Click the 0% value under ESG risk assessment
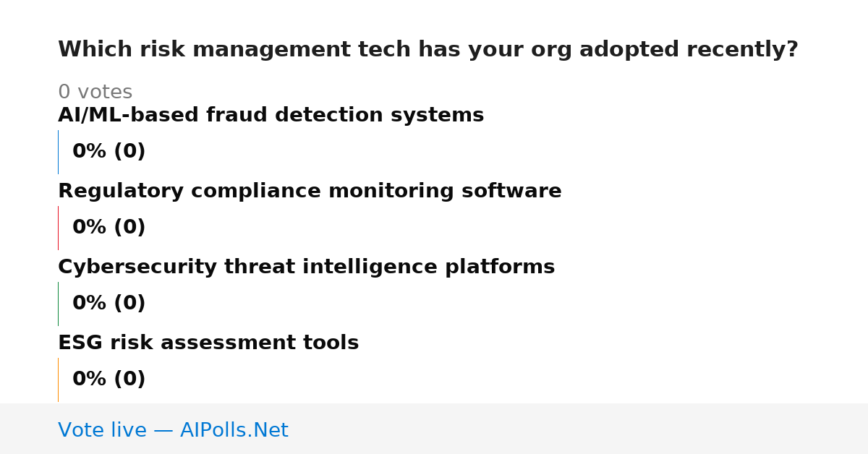The width and height of the screenshot is (868, 454). (x=90, y=380)
